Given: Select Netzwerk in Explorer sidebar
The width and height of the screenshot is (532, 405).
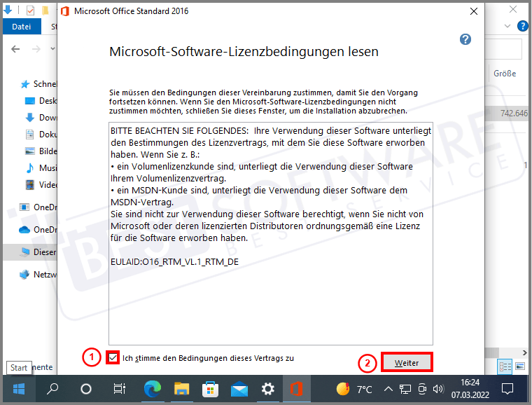Looking at the screenshot, I should click(38, 274).
